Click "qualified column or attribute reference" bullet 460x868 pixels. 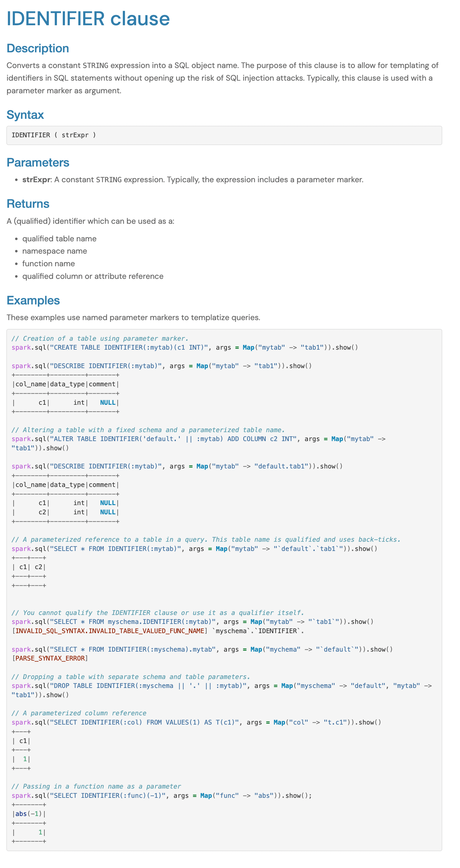point(93,276)
